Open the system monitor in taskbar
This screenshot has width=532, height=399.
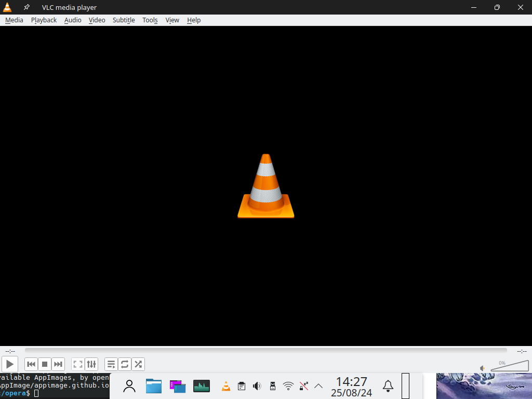[202, 386]
